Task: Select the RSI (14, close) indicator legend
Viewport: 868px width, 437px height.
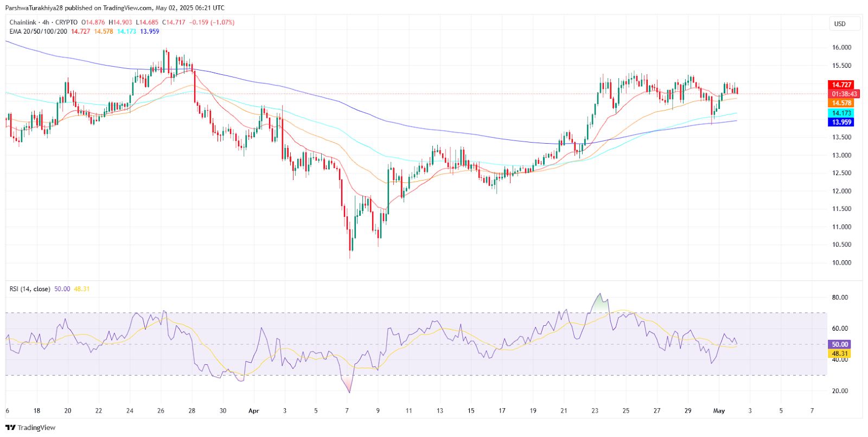Action: (30, 289)
